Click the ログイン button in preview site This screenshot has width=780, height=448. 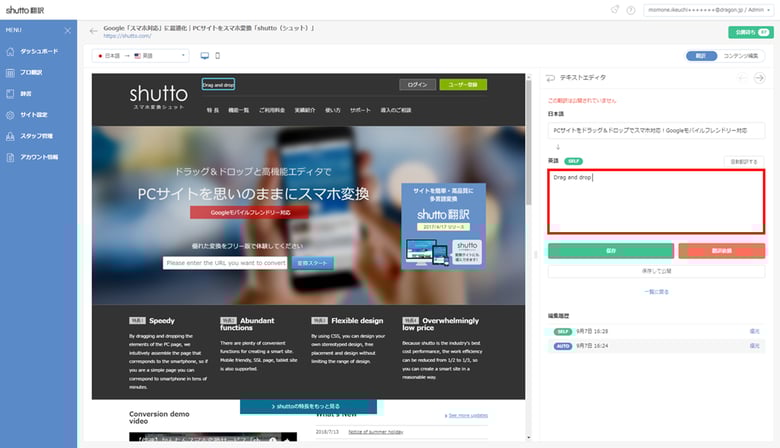pyautogui.click(x=417, y=85)
